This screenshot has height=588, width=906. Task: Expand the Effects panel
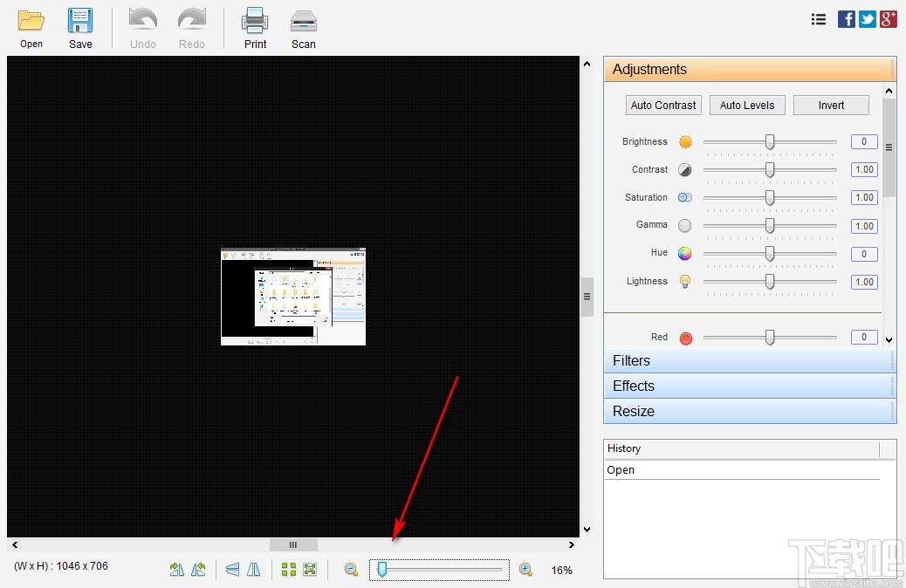750,386
